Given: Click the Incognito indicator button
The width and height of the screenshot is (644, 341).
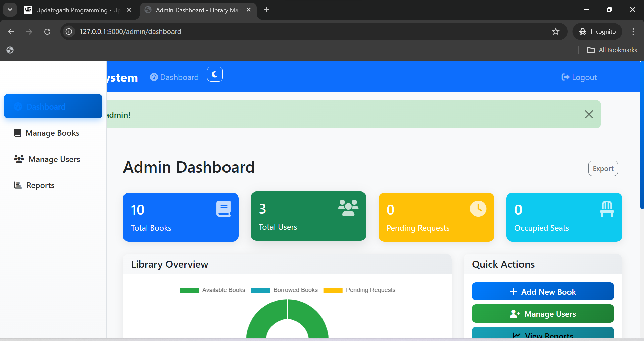Looking at the screenshot, I should coord(597,32).
